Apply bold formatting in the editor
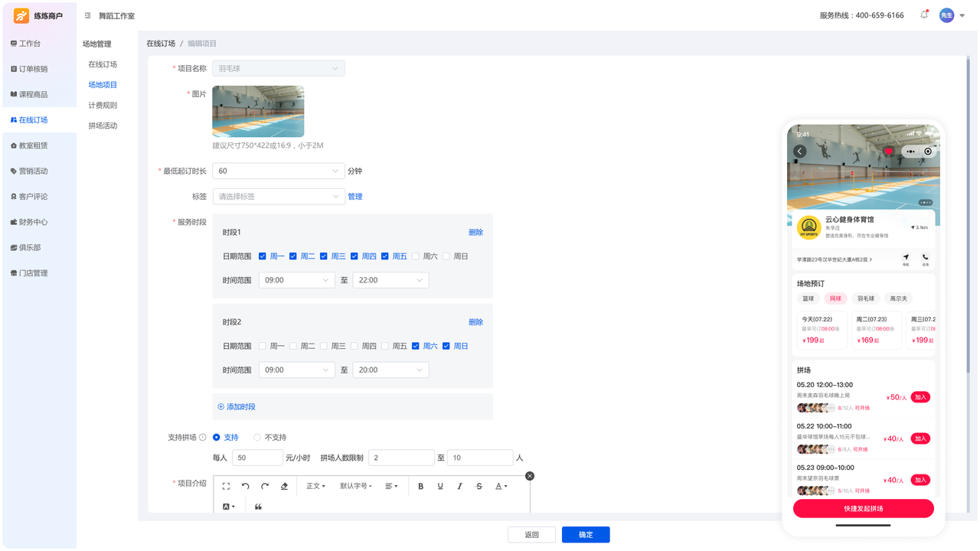The image size is (980, 551). 420,486
